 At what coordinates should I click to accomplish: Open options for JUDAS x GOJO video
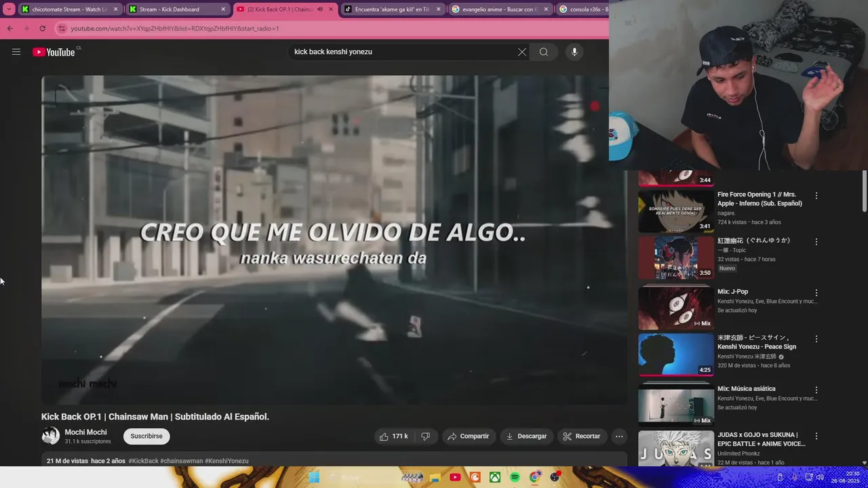816,436
